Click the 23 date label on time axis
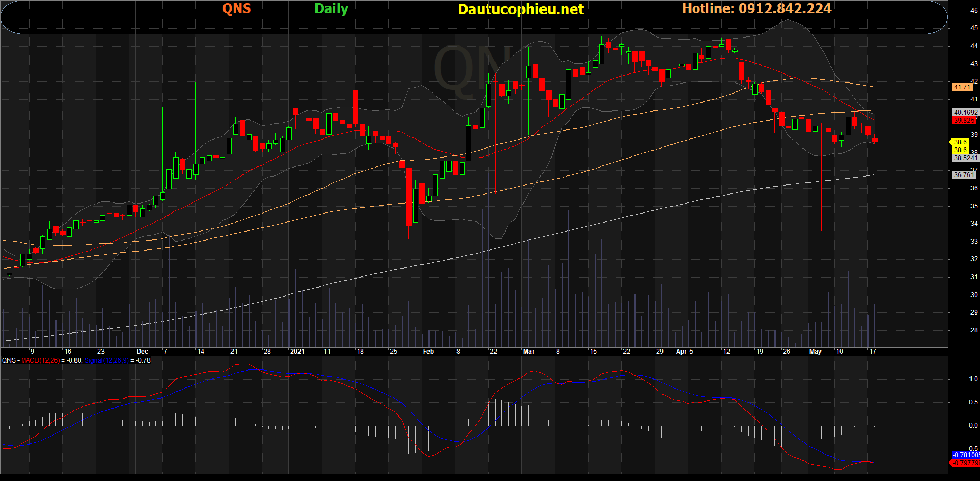This screenshot has height=481, width=980. click(x=101, y=351)
